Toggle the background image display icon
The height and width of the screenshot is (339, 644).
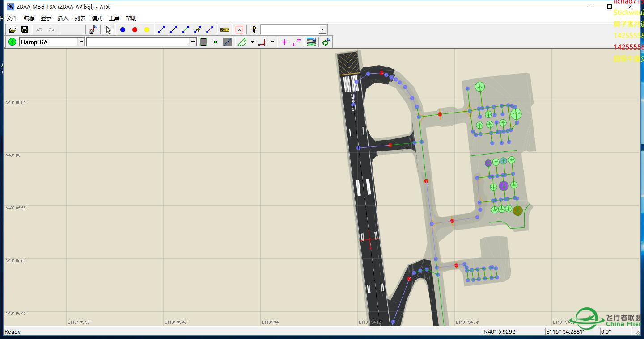[311, 42]
